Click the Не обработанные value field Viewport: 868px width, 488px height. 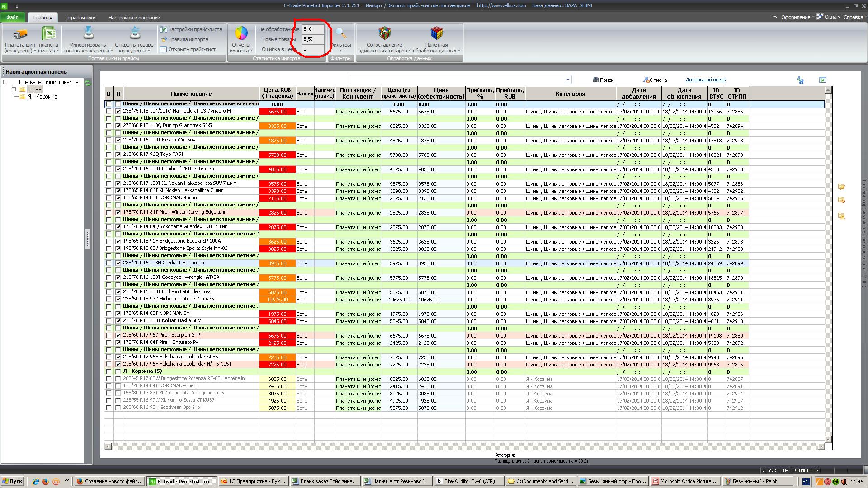click(313, 29)
